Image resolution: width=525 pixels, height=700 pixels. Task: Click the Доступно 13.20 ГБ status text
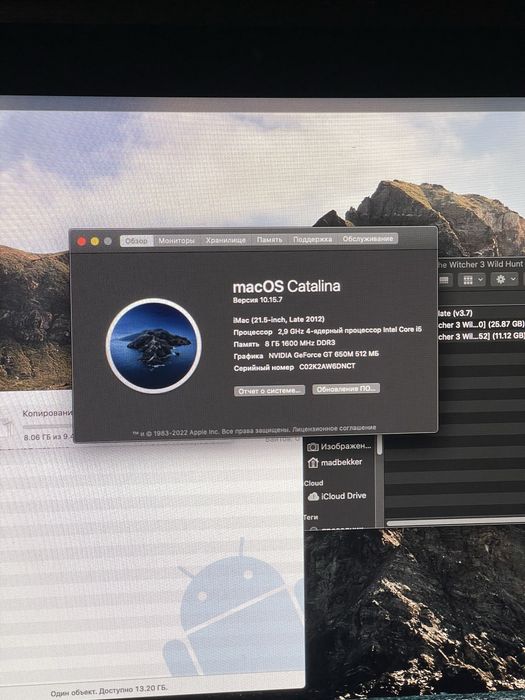(133, 690)
